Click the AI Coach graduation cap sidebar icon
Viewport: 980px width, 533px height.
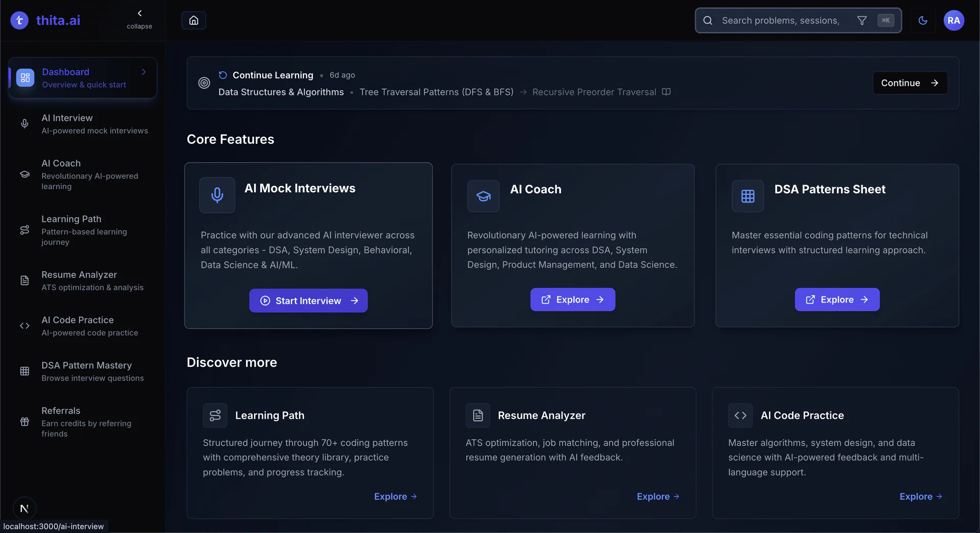24,174
